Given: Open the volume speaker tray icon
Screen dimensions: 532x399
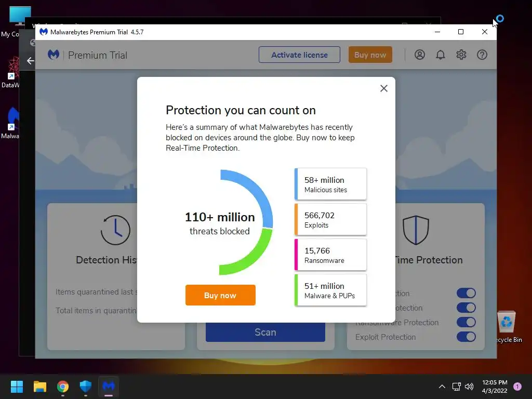Looking at the screenshot, I should pos(469,387).
